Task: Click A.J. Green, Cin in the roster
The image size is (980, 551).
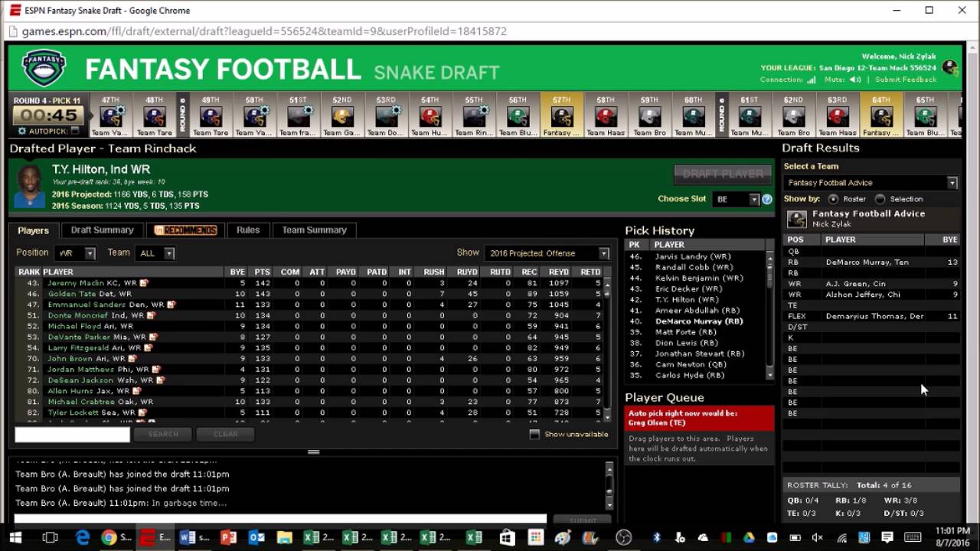Action: point(856,284)
